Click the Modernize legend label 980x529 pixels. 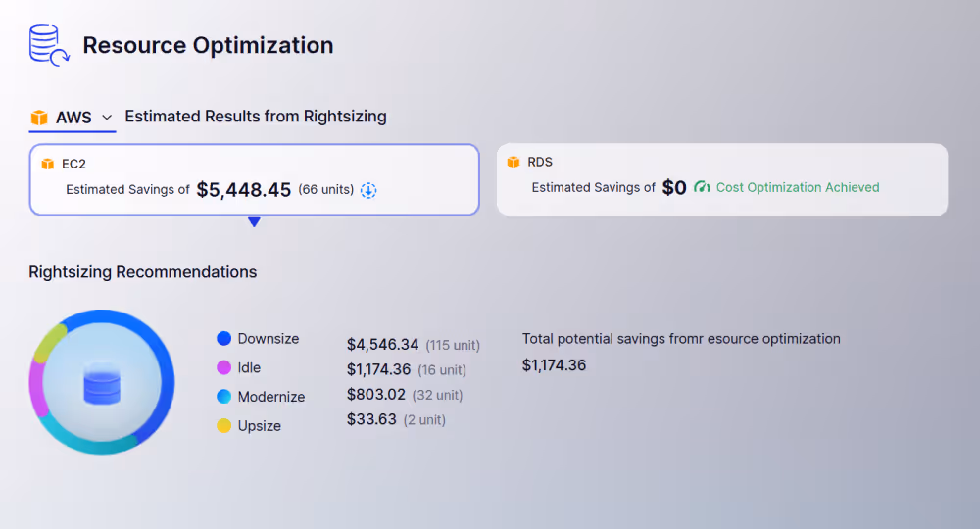pyautogui.click(x=271, y=397)
